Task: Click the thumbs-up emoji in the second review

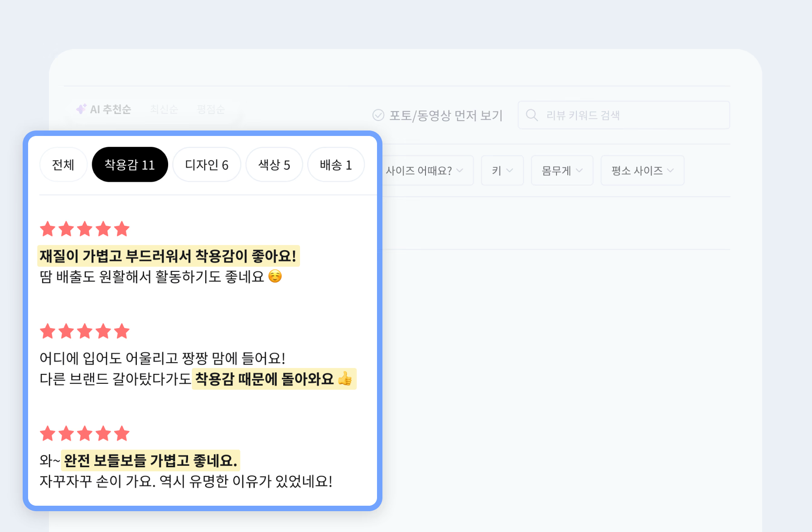Action: coord(345,379)
